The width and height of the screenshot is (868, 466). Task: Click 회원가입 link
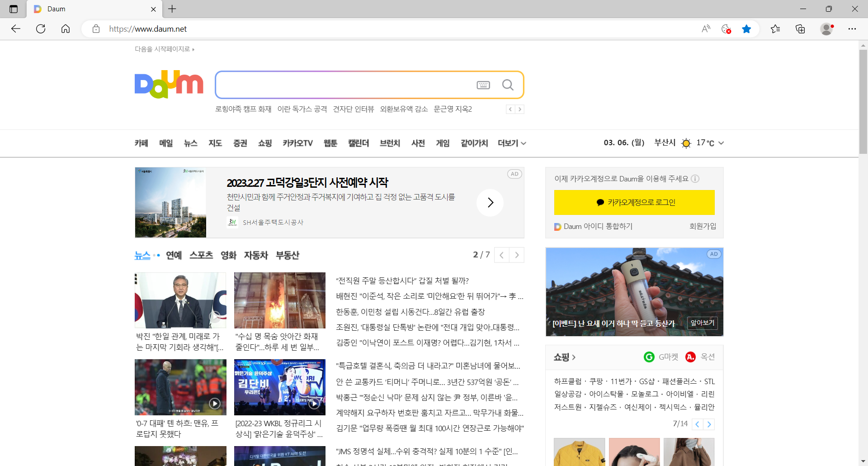(703, 226)
